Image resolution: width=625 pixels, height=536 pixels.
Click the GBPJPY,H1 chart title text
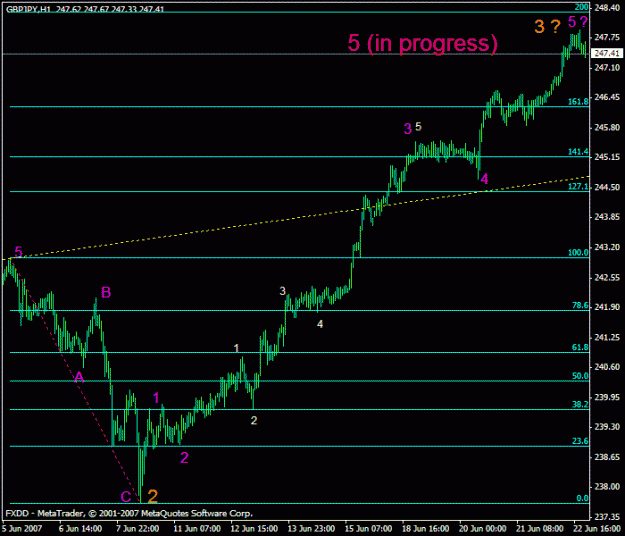coord(28,9)
